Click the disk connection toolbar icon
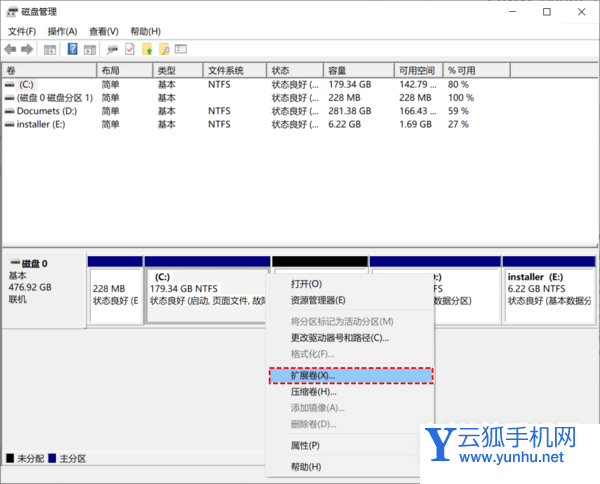Screen dimensions: 600x484 point(112,49)
